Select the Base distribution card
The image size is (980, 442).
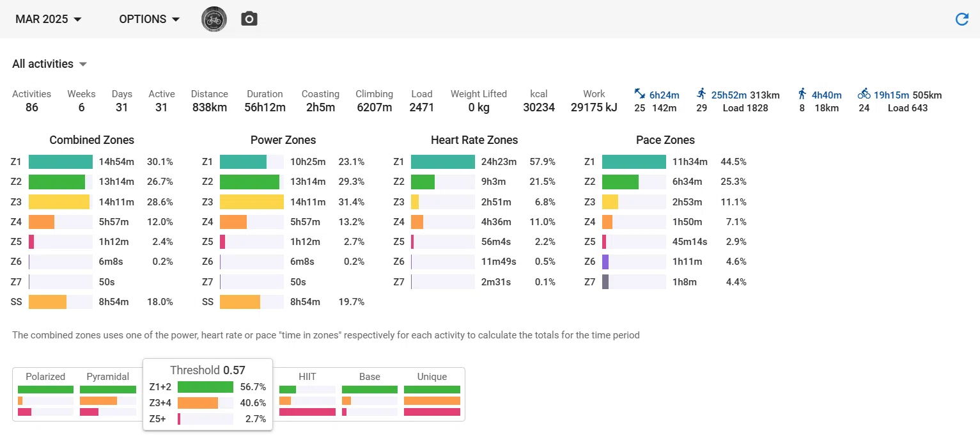tap(369, 394)
